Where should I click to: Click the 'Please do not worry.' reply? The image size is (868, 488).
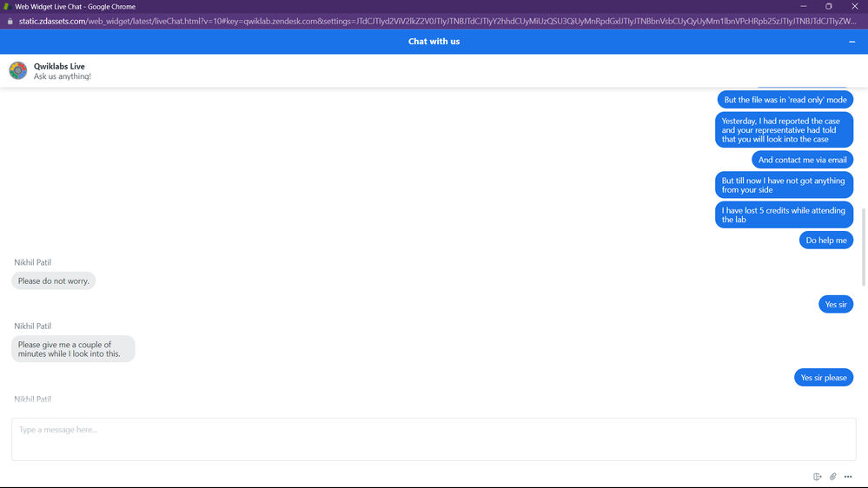[x=54, y=280]
